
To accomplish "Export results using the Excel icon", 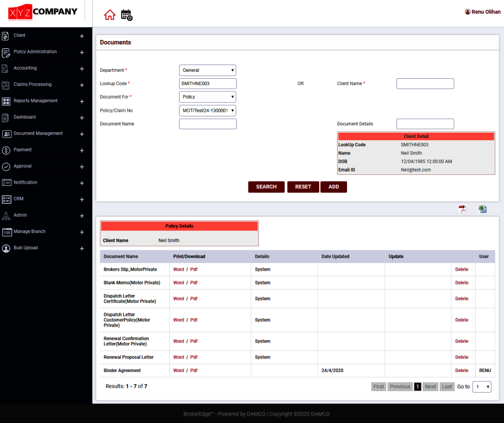I will pos(482,208).
